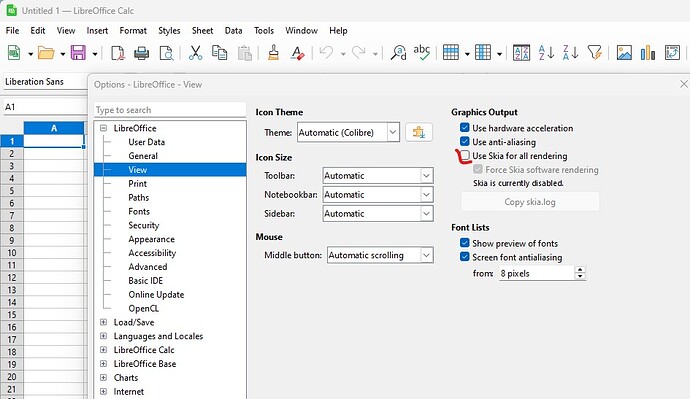Run Spelling check abc icon
Screen dimensions: 690x399
point(422,52)
